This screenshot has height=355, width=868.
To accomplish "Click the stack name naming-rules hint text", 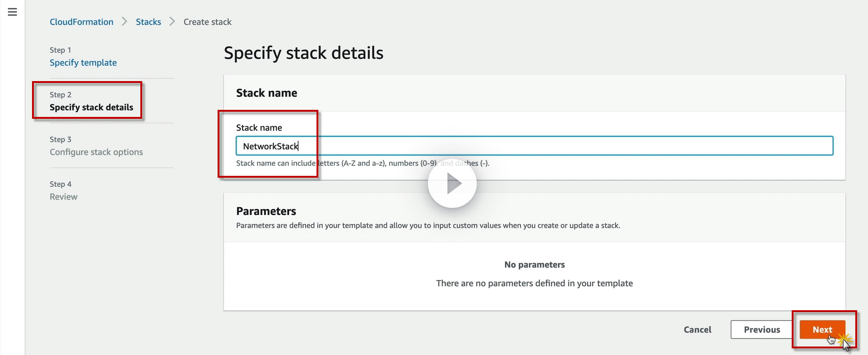I will pos(363,163).
